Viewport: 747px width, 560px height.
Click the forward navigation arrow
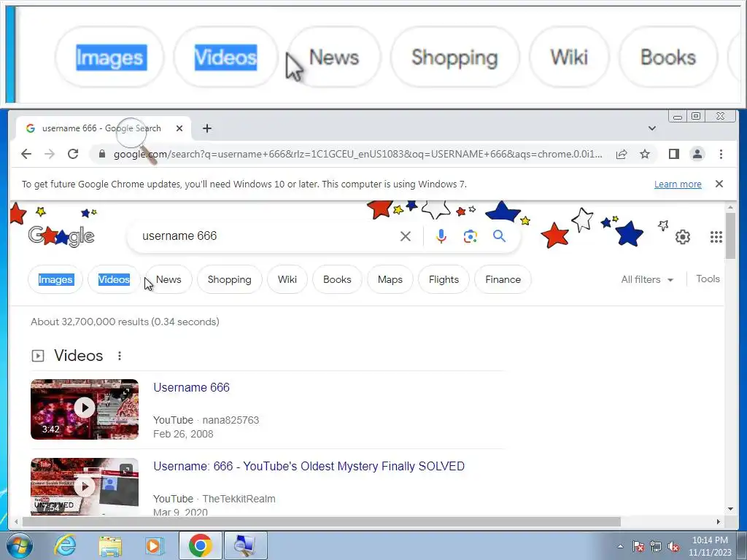50,154
